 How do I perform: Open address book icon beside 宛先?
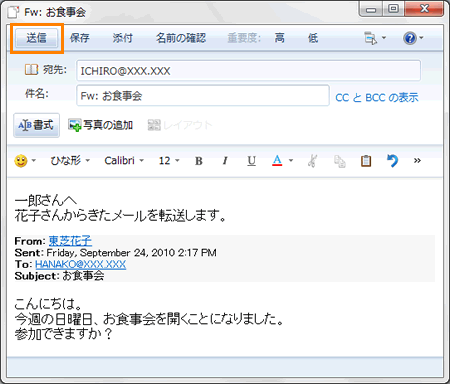pos(31,70)
